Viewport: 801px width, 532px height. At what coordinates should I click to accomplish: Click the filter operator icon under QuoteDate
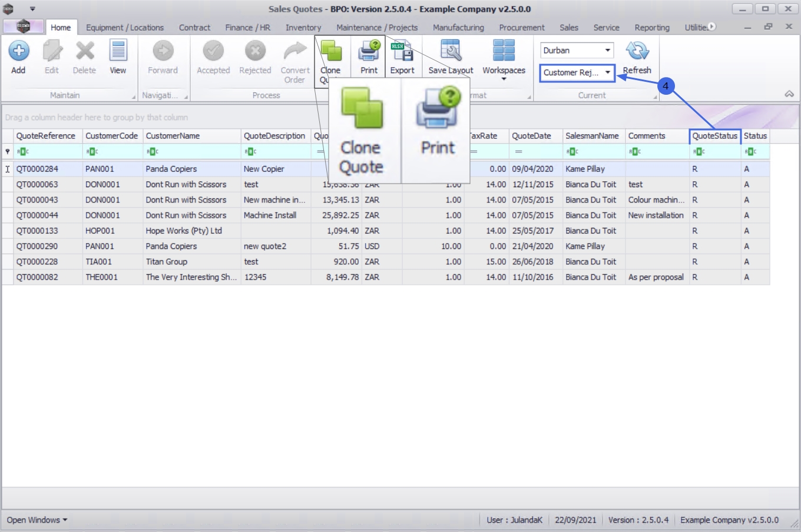coord(518,152)
